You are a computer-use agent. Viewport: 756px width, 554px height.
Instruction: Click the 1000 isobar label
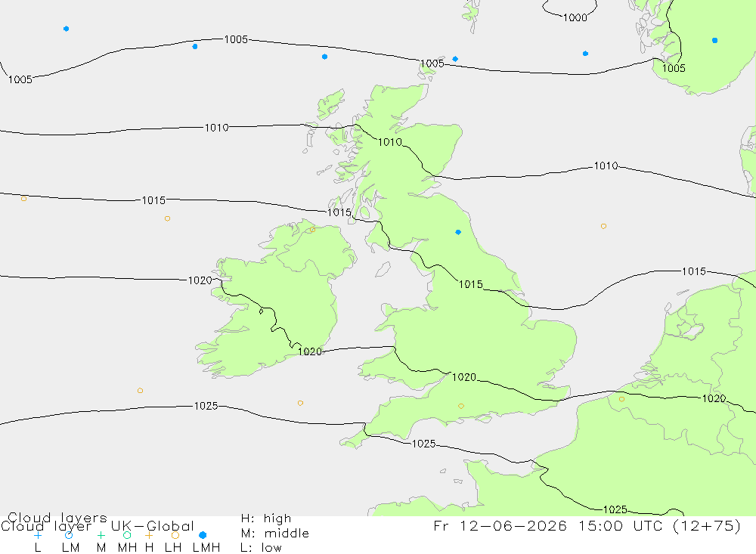pyautogui.click(x=575, y=18)
